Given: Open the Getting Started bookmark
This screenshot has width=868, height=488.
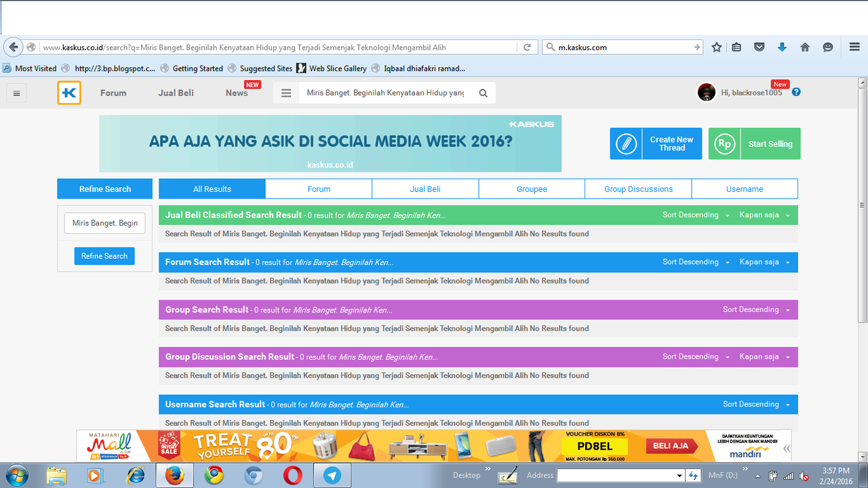Looking at the screenshot, I should [192, 68].
